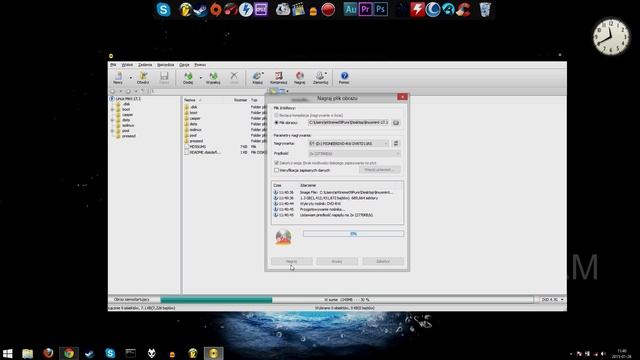
Task: Click the eject/refresh drive button beside Nagrywarka
Action: click(x=396, y=143)
